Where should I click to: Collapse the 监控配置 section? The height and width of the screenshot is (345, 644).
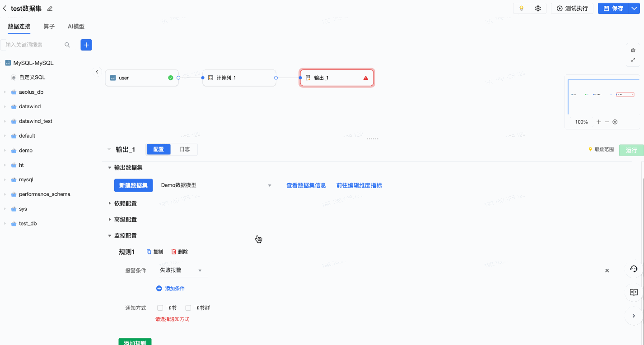coord(109,236)
